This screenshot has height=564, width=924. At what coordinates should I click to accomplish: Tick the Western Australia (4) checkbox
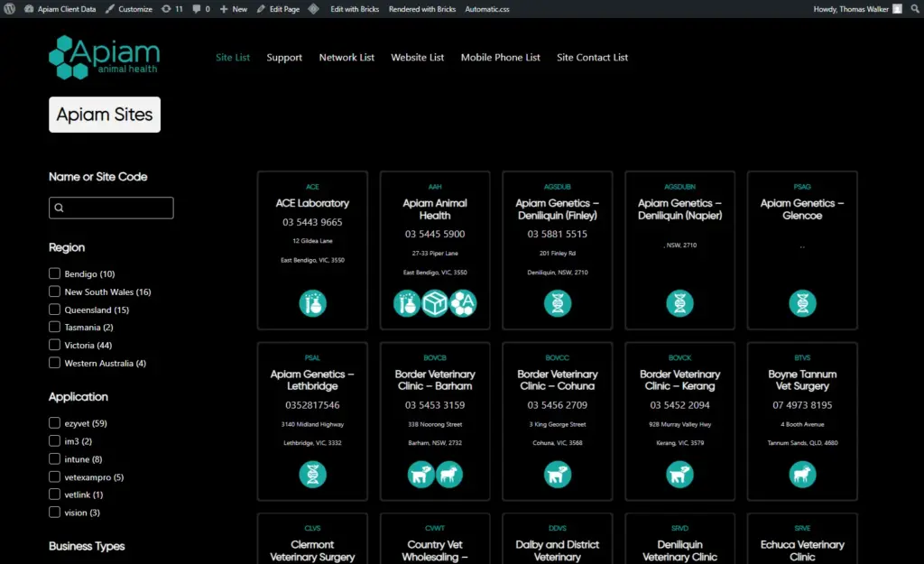pyautogui.click(x=54, y=363)
